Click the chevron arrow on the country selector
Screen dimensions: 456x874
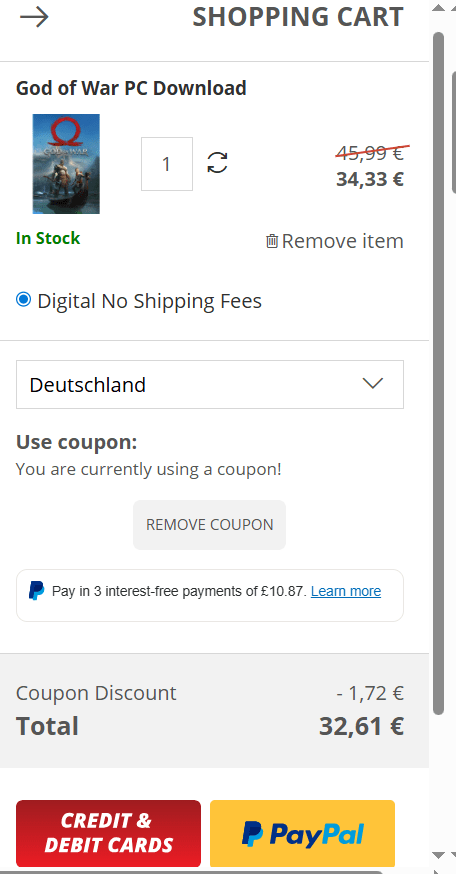coord(372,383)
